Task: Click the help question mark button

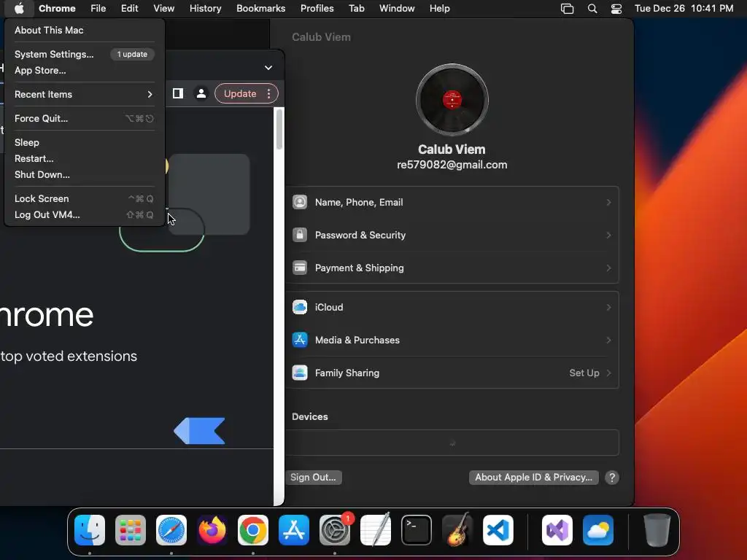Action: (612, 477)
